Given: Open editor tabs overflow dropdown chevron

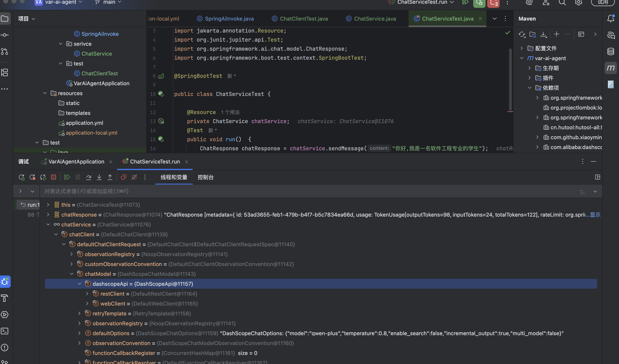Looking at the screenshot, I should pos(495,19).
